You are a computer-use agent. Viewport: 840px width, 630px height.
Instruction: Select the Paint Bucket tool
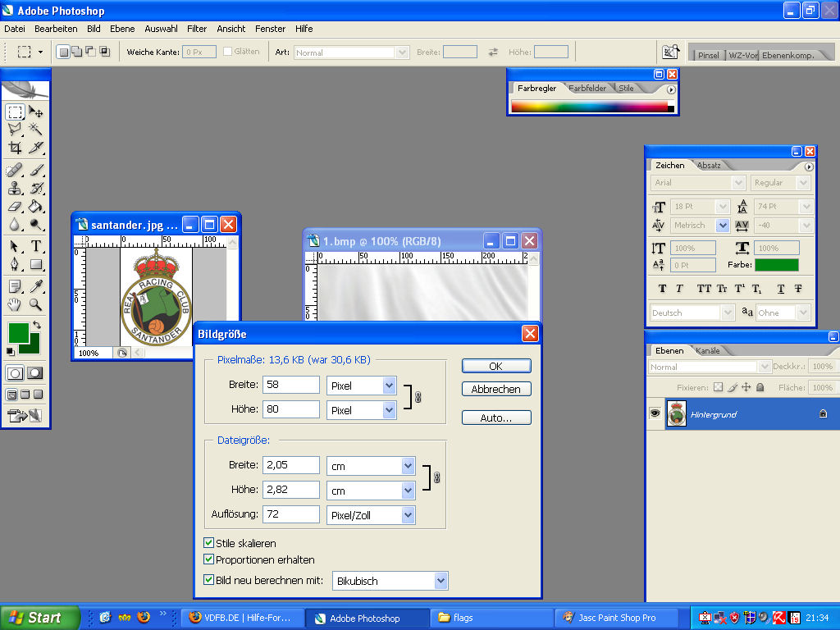(x=36, y=207)
